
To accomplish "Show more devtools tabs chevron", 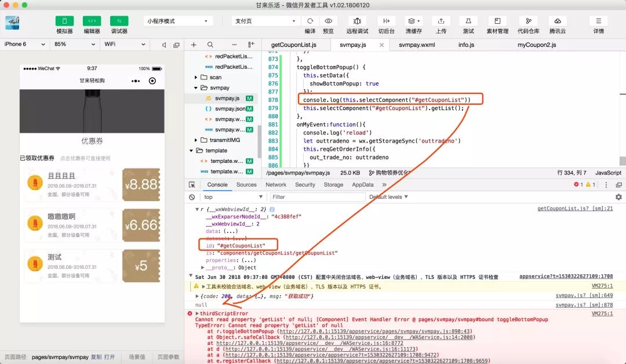I will tap(384, 185).
